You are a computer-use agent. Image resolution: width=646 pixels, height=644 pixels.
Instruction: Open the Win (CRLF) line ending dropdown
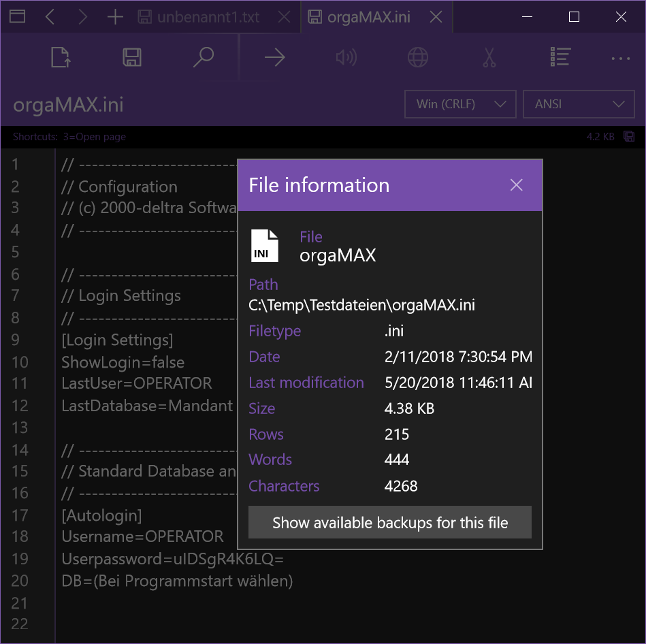pyautogui.click(x=460, y=104)
